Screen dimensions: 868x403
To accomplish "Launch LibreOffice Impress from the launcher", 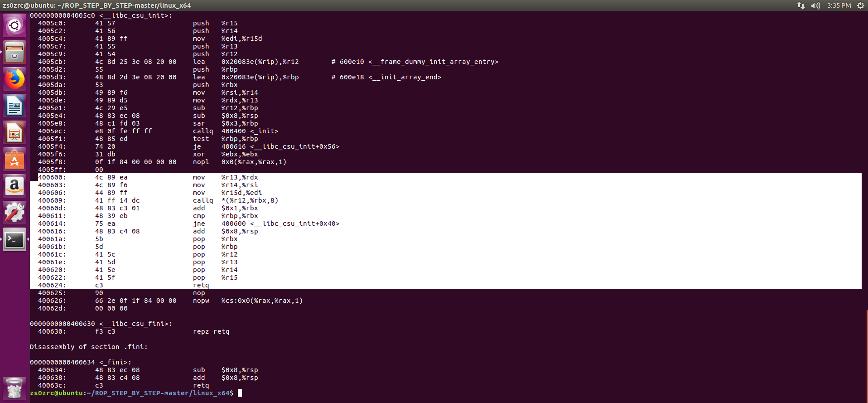I will [14, 132].
